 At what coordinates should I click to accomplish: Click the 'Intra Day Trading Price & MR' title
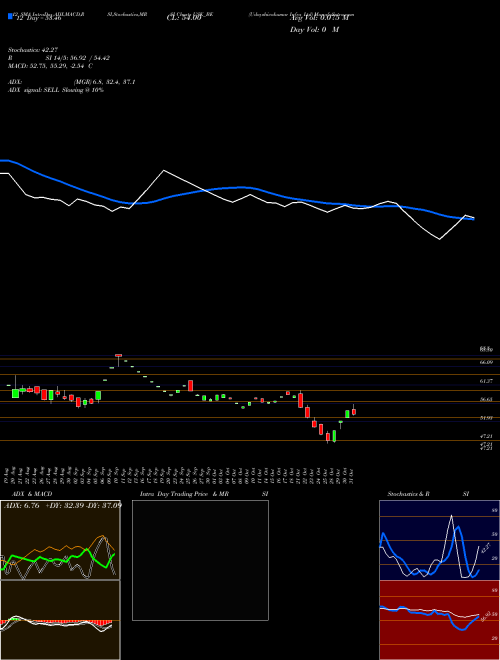[184, 494]
